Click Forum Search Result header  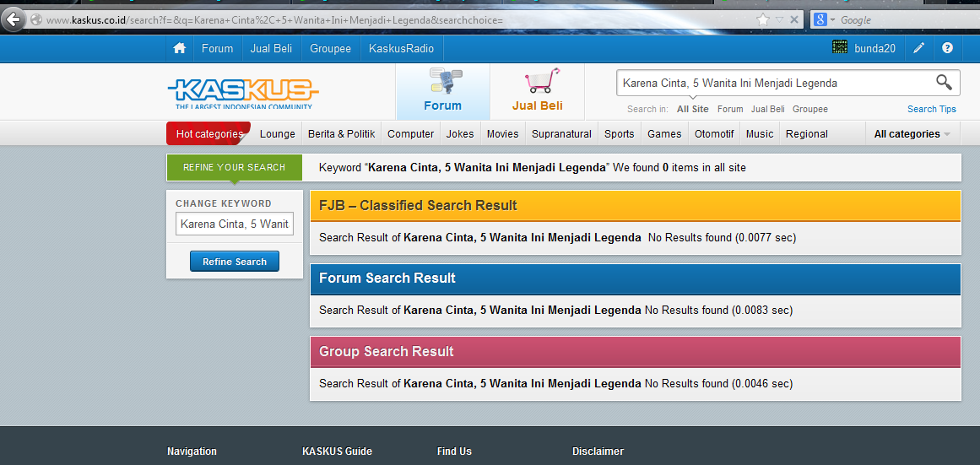coord(635,278)
